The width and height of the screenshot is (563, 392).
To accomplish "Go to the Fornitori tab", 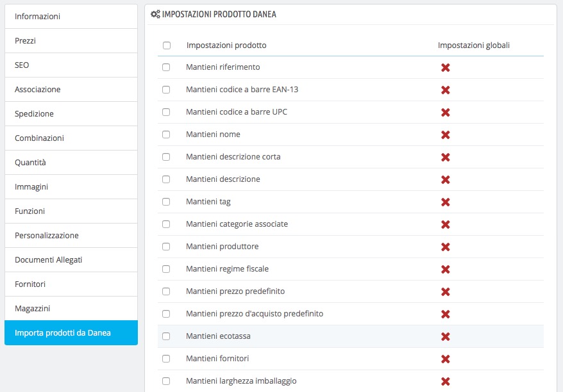I will click(x=71, y=284).
